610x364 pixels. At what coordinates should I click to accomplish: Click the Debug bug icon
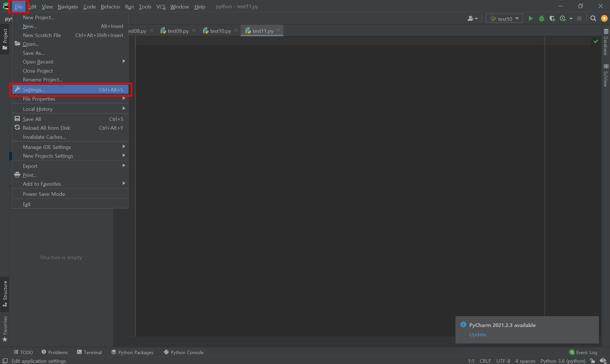[x=541, y=19]
